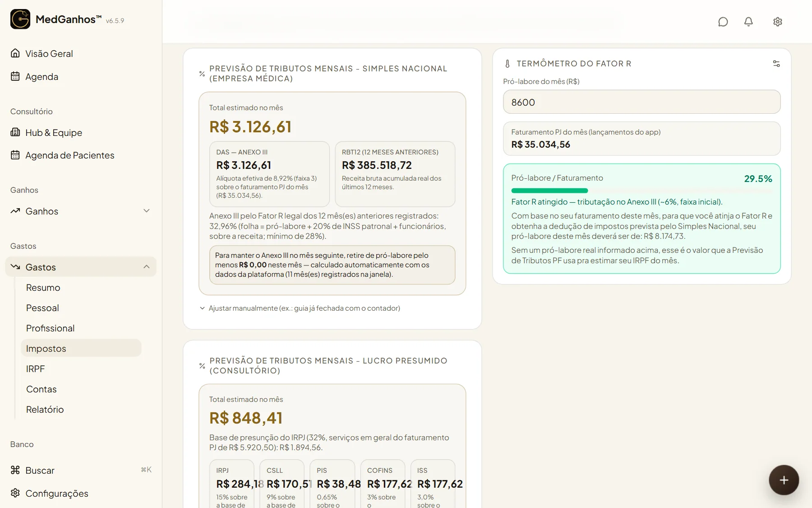
Task: Click the floating plus add button
Action: 784,480
